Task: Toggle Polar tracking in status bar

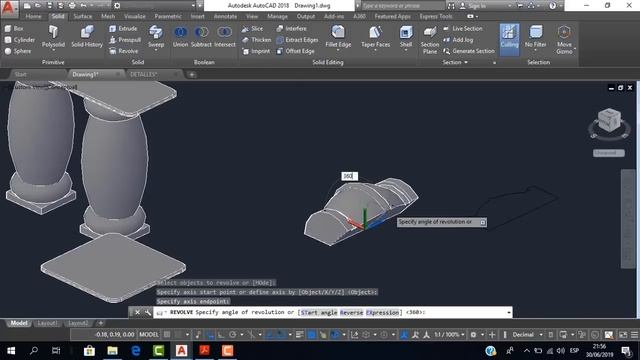Action: tap(233, 335)
